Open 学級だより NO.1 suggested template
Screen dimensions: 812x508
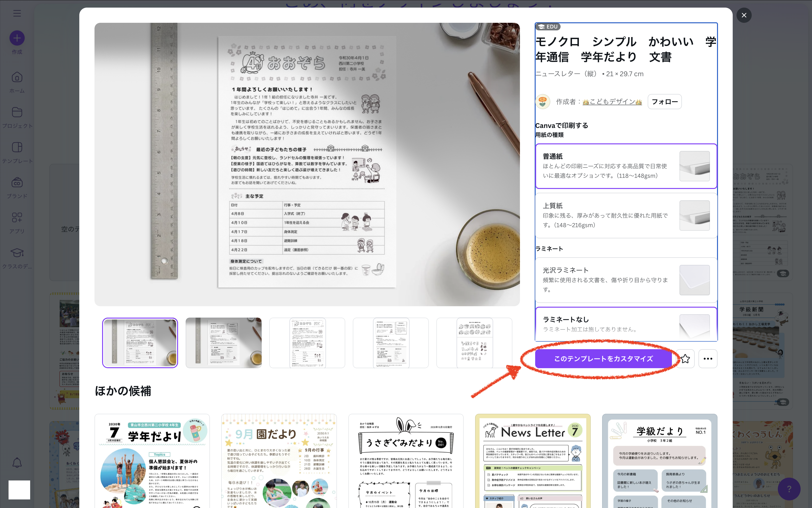click(660, 461)
